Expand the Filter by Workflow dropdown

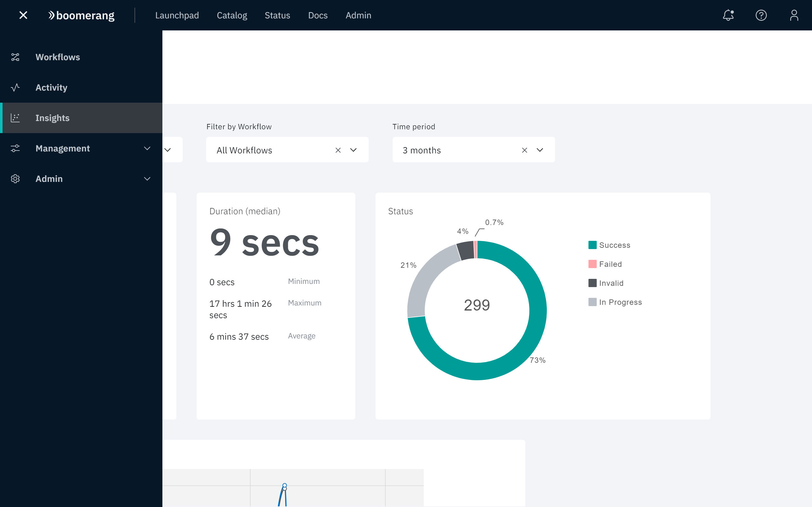coord(353,150)
